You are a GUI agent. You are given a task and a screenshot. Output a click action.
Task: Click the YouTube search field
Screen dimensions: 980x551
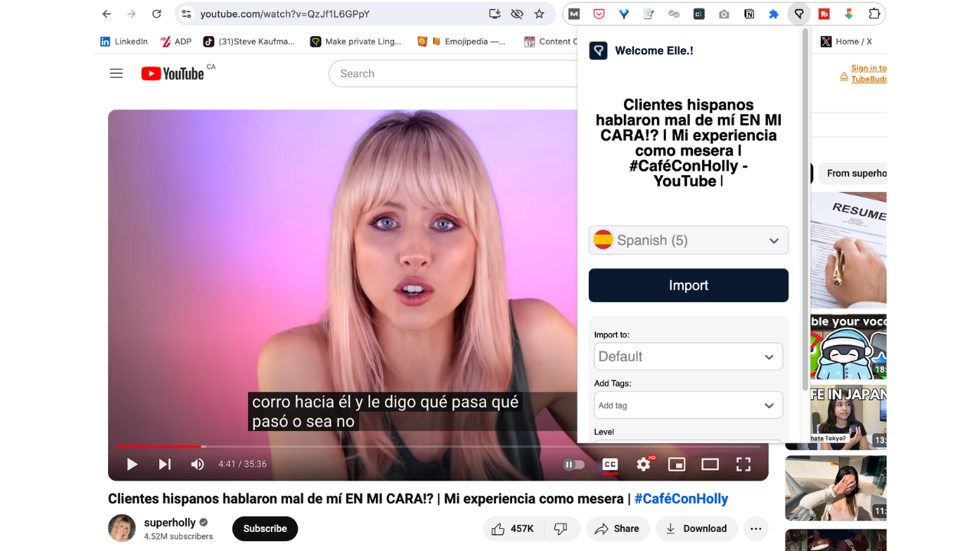pos(452,73)
